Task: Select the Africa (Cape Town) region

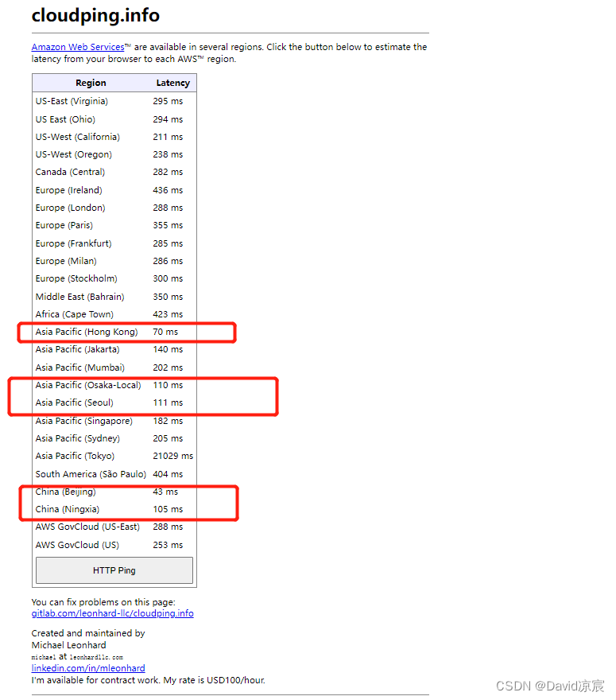Action: coord(75,314)
